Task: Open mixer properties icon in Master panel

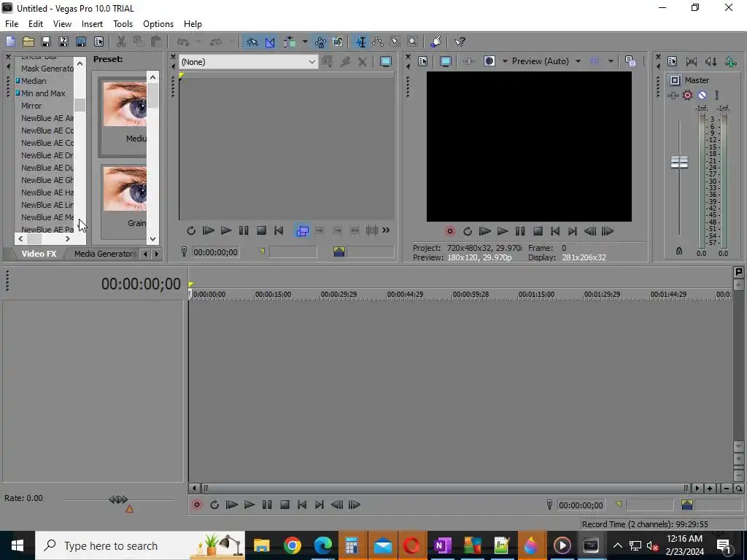Action: [x=672, y=61]
